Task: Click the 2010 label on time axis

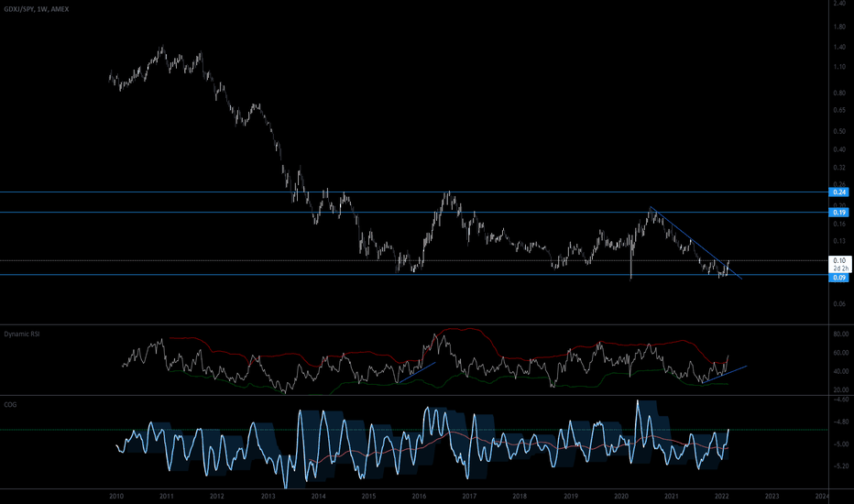Action: (116, 497)
